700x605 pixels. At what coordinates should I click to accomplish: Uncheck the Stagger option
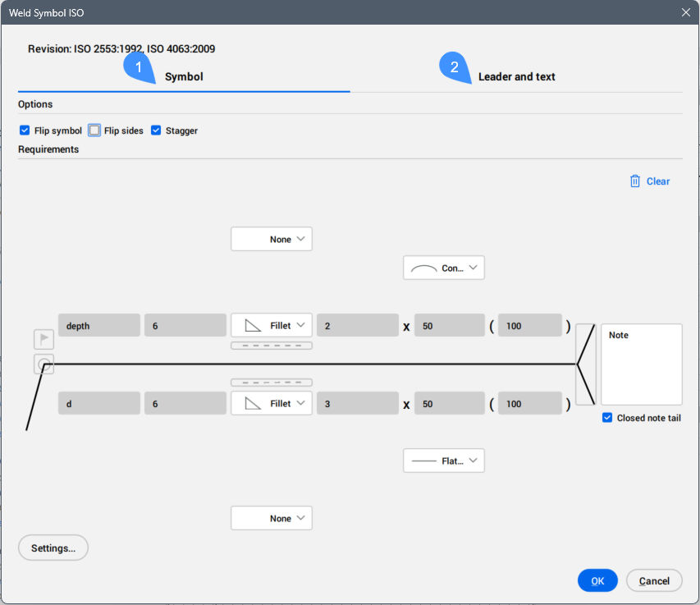pos(156,131)
